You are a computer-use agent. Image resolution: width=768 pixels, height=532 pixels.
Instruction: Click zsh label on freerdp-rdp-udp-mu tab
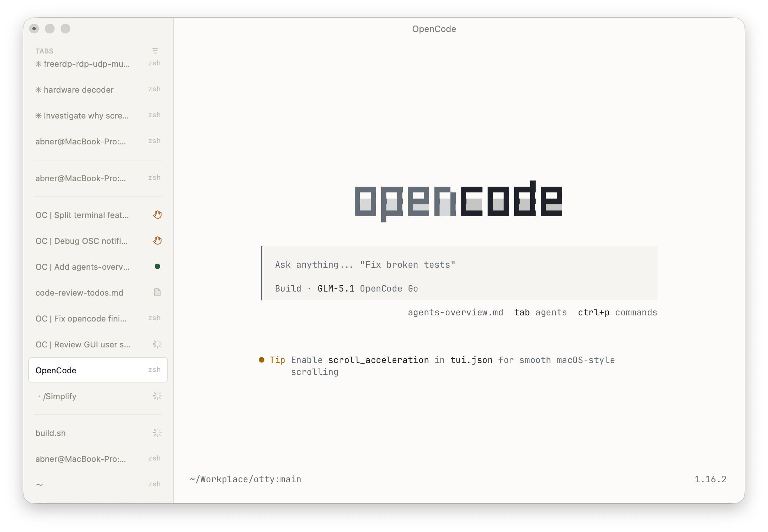(x=154, y=63)
